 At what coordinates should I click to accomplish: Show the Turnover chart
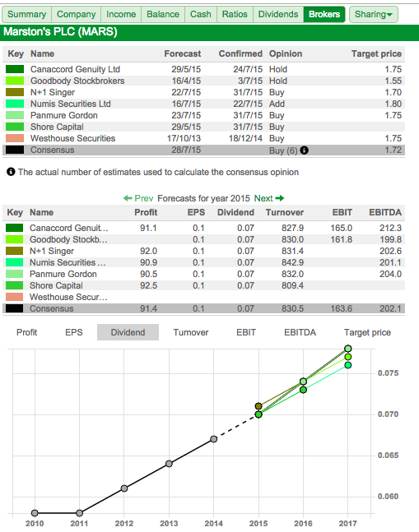click(191, 332)
